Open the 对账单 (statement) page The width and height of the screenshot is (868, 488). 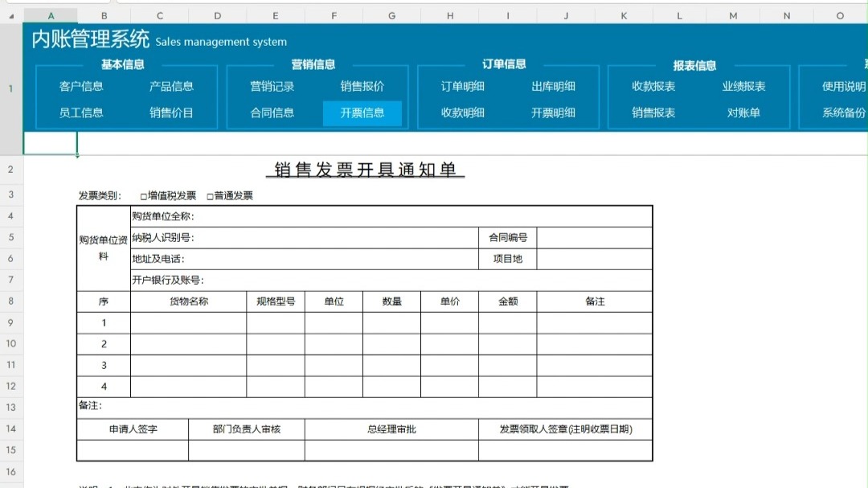tap(746, 113)
